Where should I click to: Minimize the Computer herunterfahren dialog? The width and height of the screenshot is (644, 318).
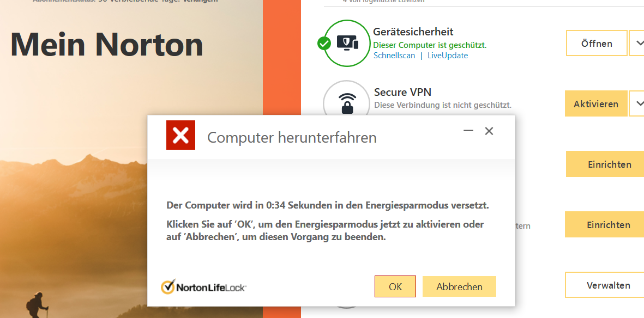click(467, 131)
